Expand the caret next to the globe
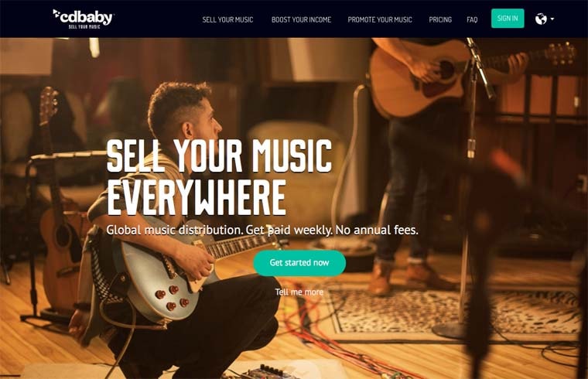 [552, 19]
